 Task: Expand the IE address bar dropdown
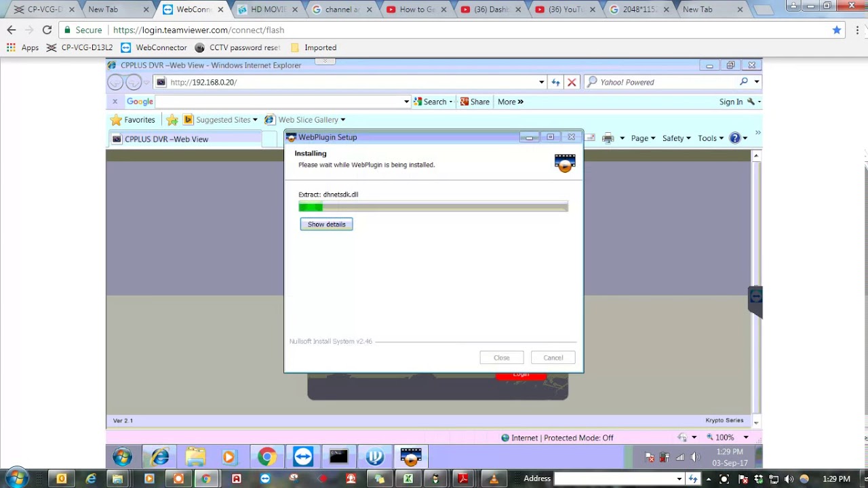click(541, 82)
